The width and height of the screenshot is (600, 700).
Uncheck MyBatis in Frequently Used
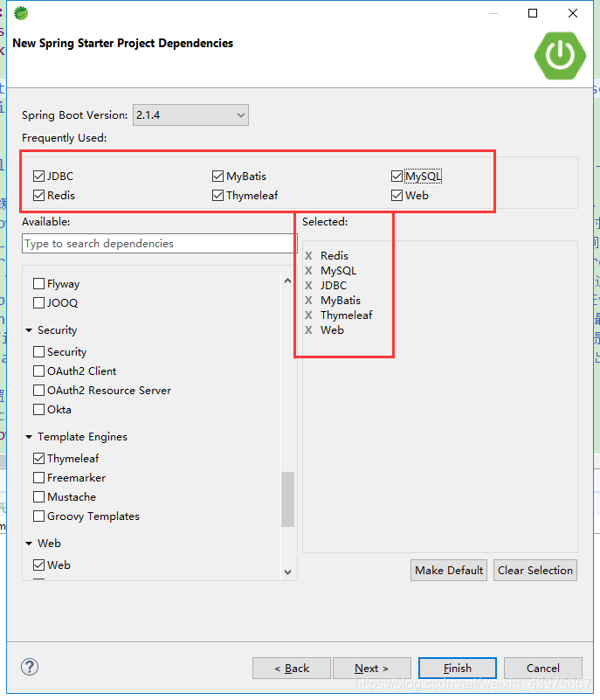(x=217, y=176)
